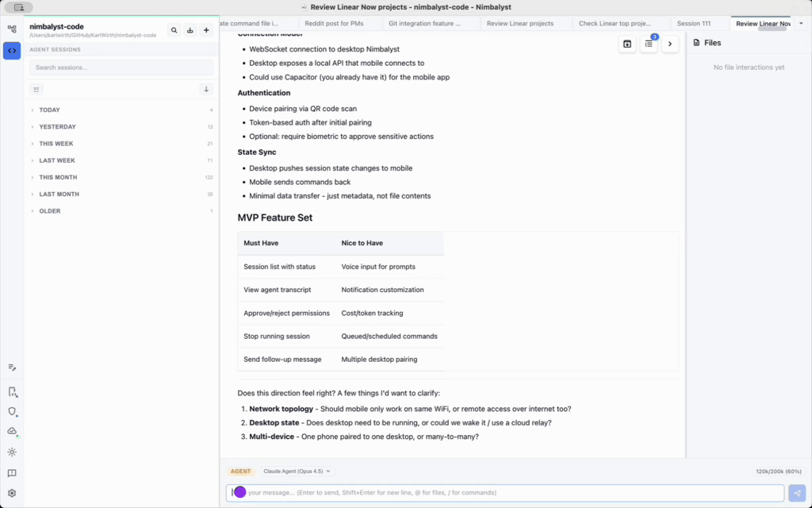The image size is (812, 508).
Task: Click the archive icon below session search
Action: tap(36, 90)
